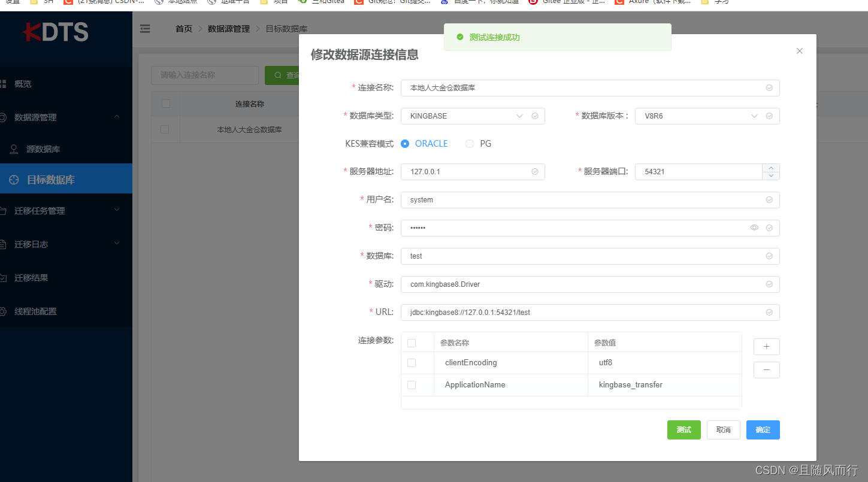
Task: Click the utf8 parameter value cell
Action: click(664, 363)
